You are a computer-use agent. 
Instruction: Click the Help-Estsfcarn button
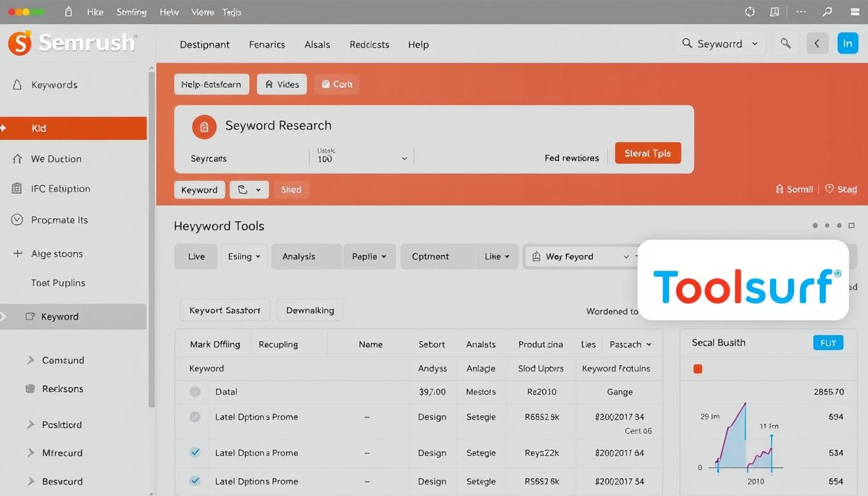coord(211,84)
